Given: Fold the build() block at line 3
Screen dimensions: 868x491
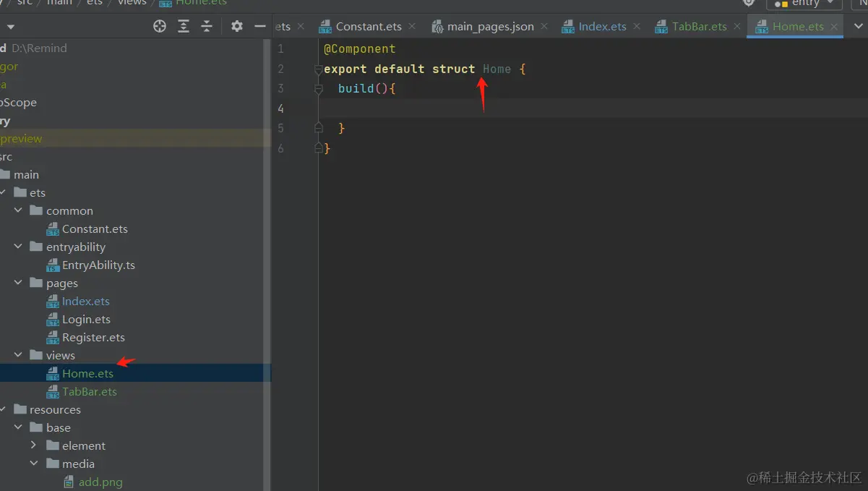Looking at the screenshot, I should point(319,89).
